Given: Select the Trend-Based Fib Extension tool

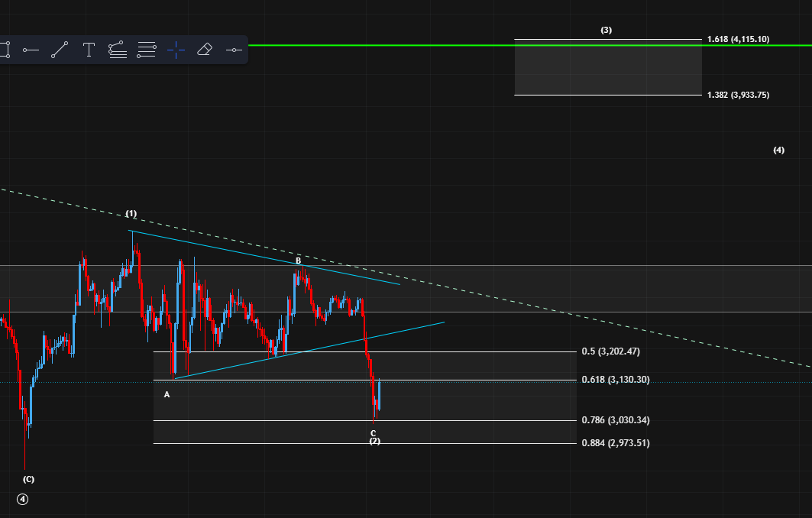Looking at the screenshot, I should [118, 50].
